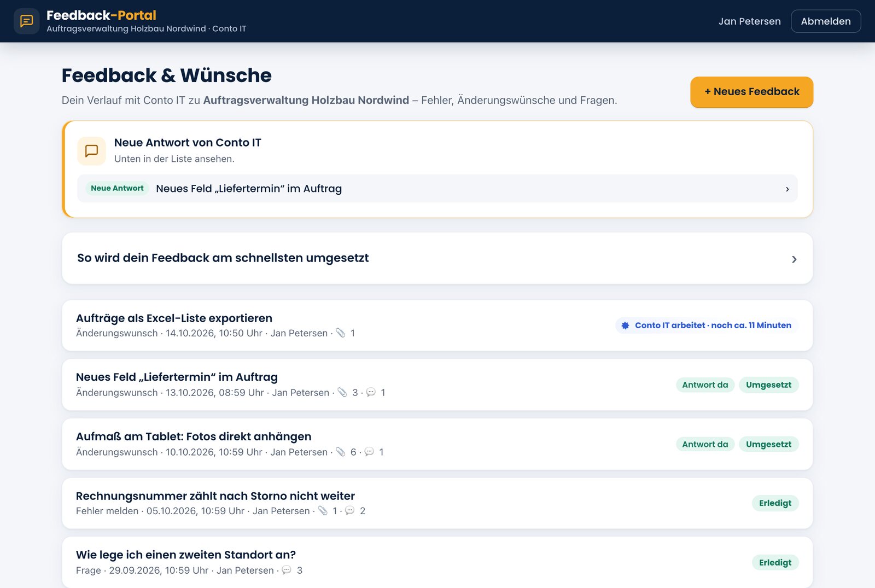The height and width of the screenshot is (588, 875).
Task: Log out using the Abmelden button
Action: (826, 21)
